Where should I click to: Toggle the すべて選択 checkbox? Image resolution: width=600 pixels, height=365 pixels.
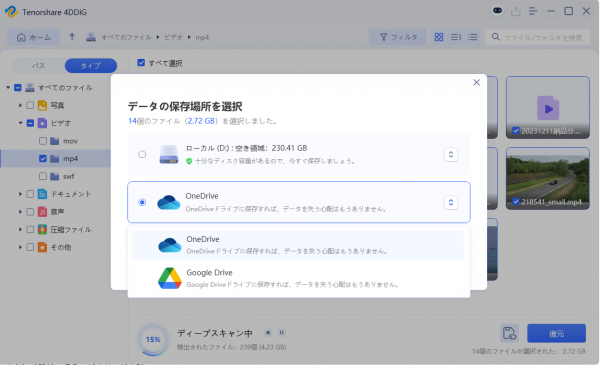pos(141,63)
